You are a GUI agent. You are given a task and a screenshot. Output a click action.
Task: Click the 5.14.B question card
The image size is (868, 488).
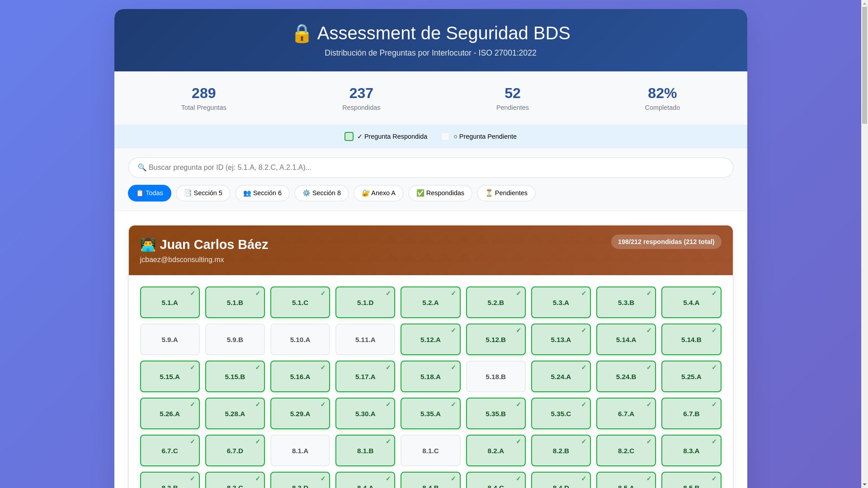[691, 339]
